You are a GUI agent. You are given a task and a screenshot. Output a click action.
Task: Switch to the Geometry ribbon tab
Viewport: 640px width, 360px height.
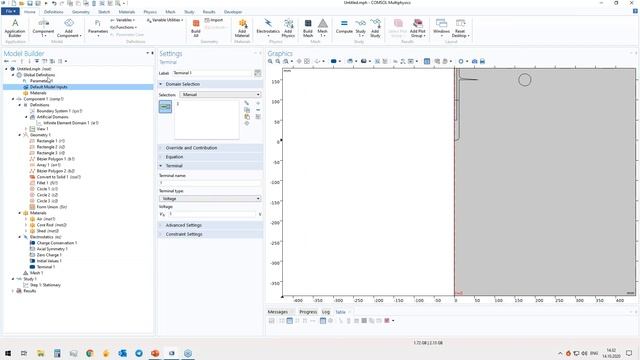[80, 12]
